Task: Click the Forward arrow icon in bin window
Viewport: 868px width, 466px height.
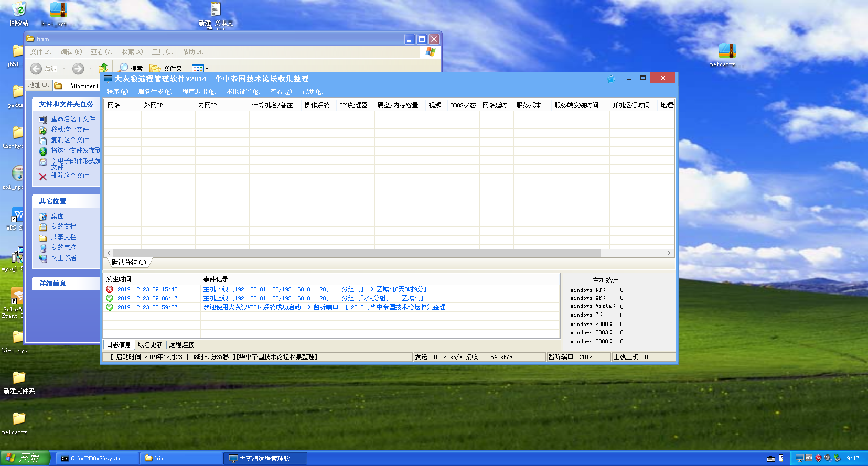Action: (78, 69)
